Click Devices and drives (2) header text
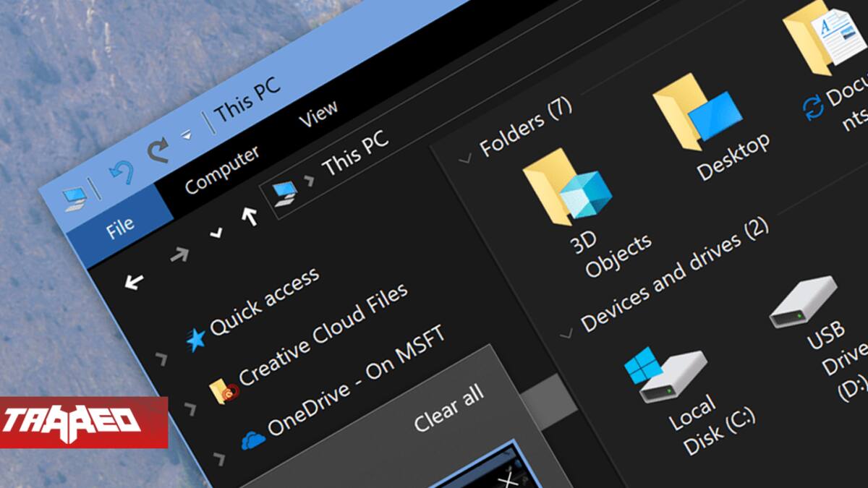 674,275
